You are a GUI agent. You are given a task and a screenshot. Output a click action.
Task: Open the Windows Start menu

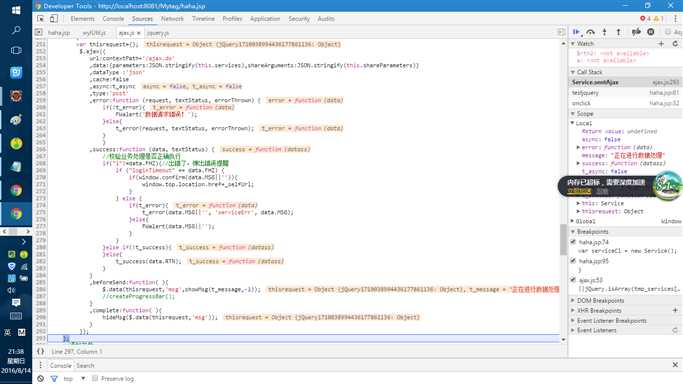(16, 10)
